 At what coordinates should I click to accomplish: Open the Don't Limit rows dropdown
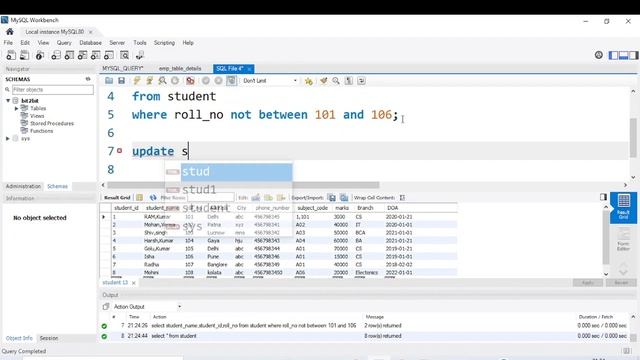(x=270, y=81)
